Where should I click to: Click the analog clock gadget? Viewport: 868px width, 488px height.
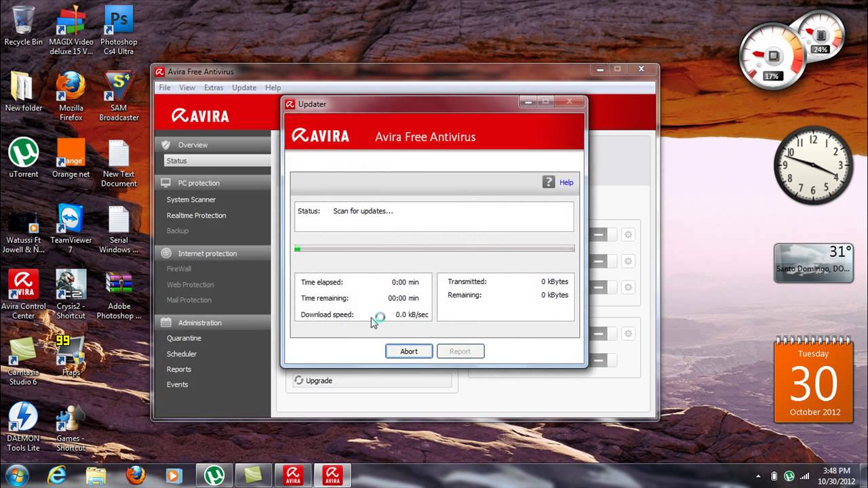tap(813, 165)
